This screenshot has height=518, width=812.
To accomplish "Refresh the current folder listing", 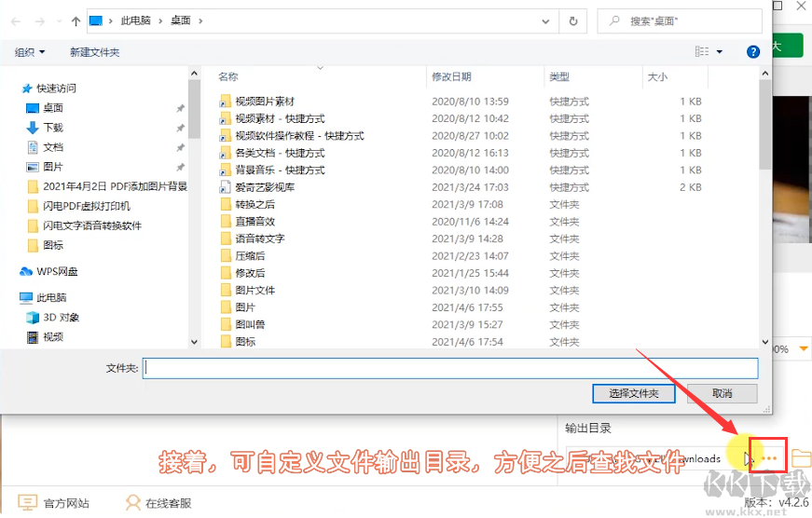I will pyautogui.click(x=573, y=21).
